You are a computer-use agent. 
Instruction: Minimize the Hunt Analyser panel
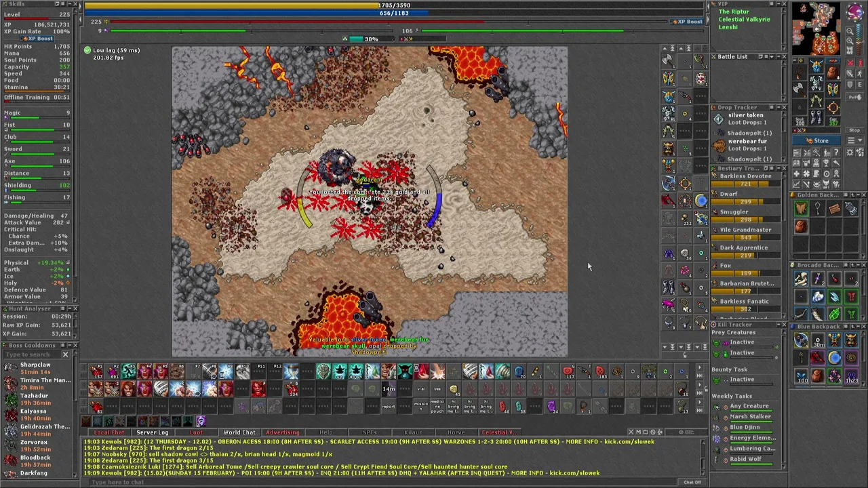point(70,308)
